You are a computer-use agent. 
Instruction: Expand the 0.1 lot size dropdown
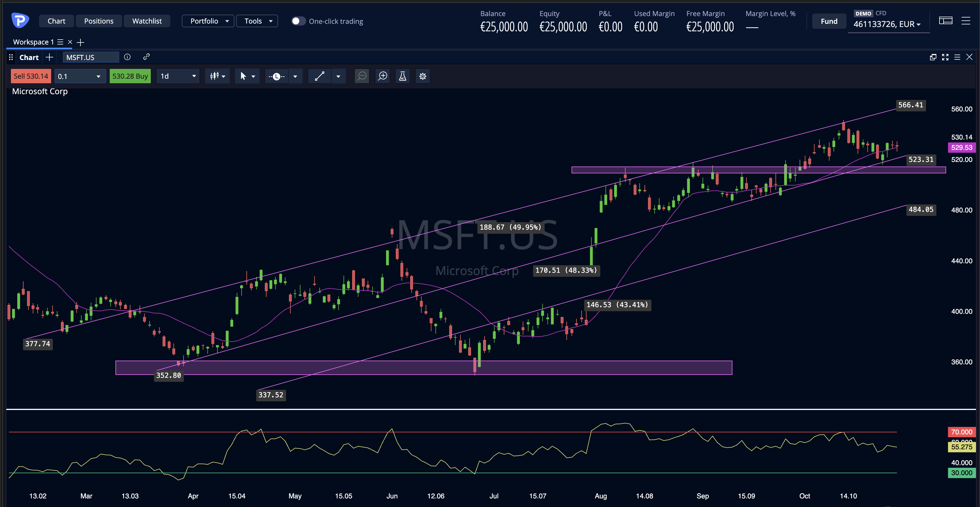80,76
